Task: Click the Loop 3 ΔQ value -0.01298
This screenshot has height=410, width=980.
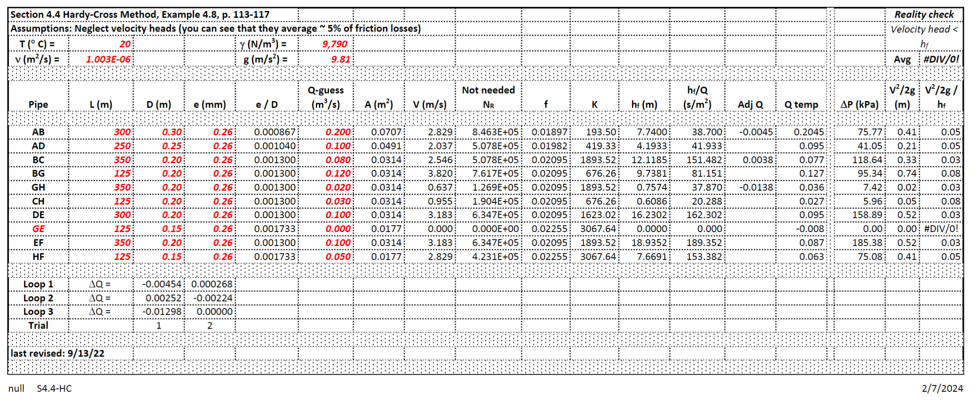Action: click(x=162, y=312)
